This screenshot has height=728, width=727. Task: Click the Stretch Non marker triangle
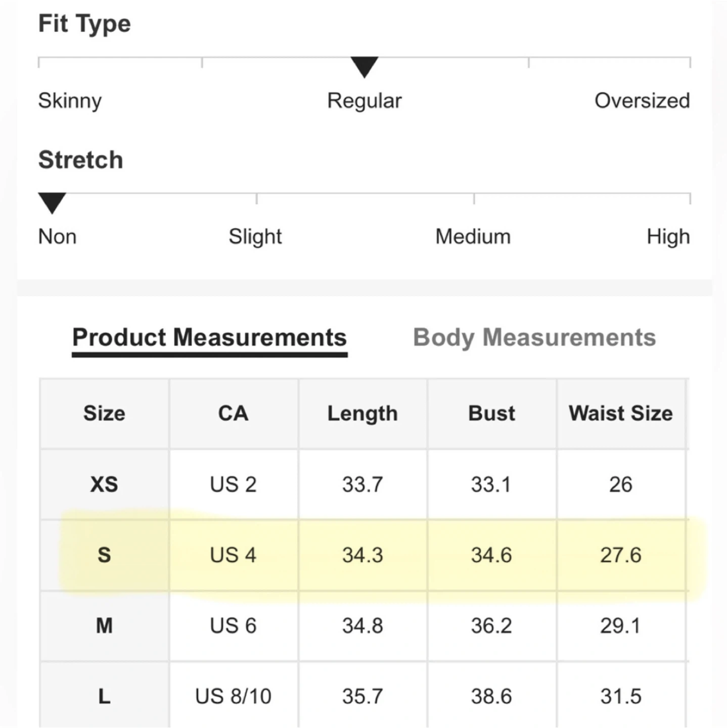tap(52, 202)
